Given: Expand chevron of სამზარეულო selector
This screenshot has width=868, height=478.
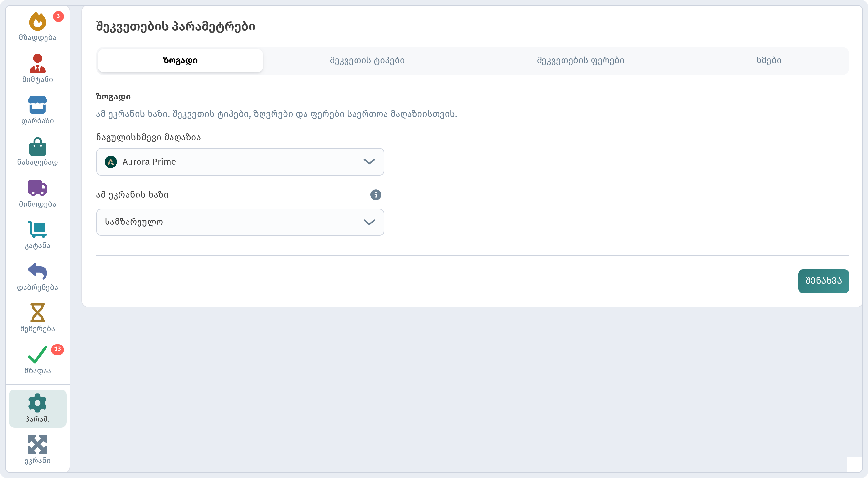Looking at the screenshot, I should pyautogui.click(x=369, y=222).
